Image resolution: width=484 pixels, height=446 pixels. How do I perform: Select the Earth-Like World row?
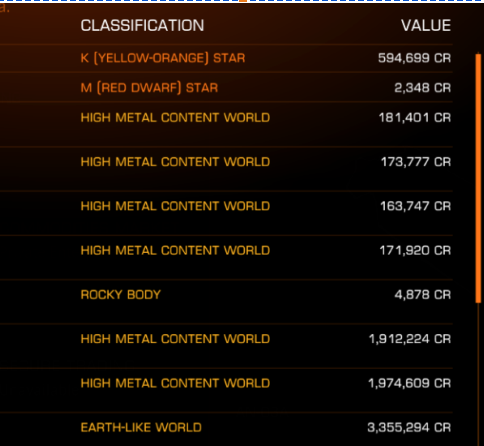(226, 429)
